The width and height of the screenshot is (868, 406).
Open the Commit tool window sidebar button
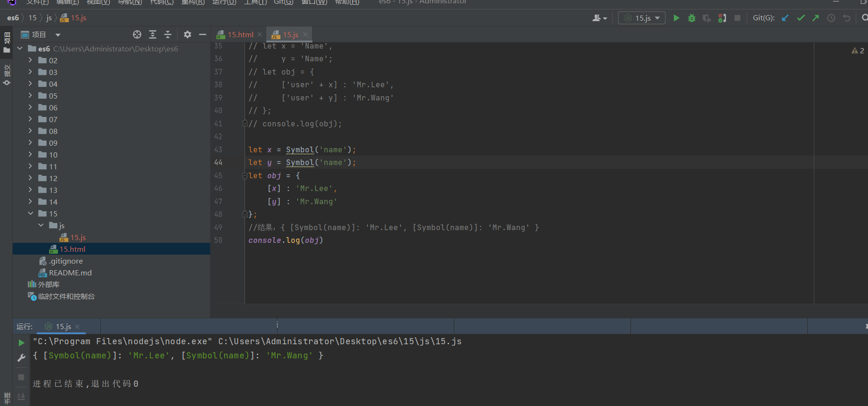7,75
